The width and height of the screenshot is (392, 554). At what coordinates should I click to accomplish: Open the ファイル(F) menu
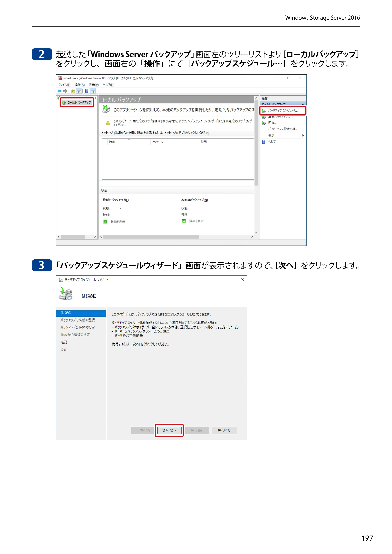[x=64, y=85]
